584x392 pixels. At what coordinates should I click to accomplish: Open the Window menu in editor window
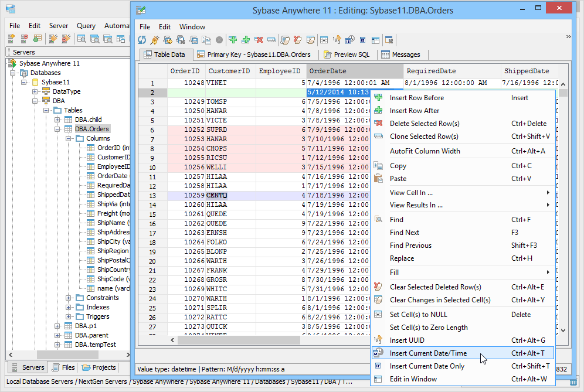click(192, 27)
